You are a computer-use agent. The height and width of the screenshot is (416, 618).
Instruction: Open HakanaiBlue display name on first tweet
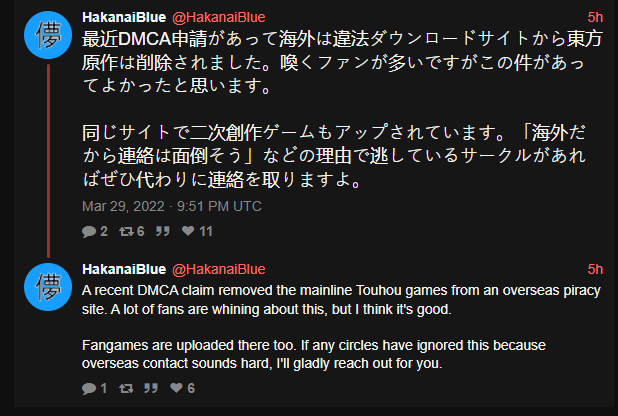[124, 17]
